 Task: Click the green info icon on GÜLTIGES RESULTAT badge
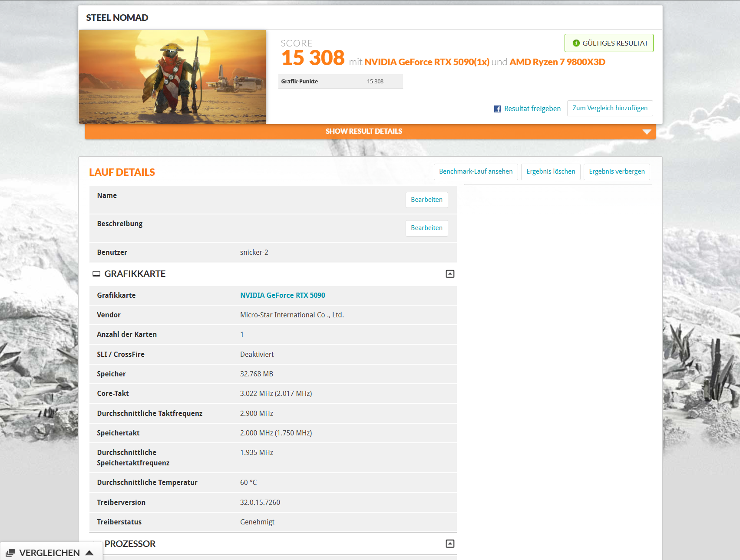(575, 43)
